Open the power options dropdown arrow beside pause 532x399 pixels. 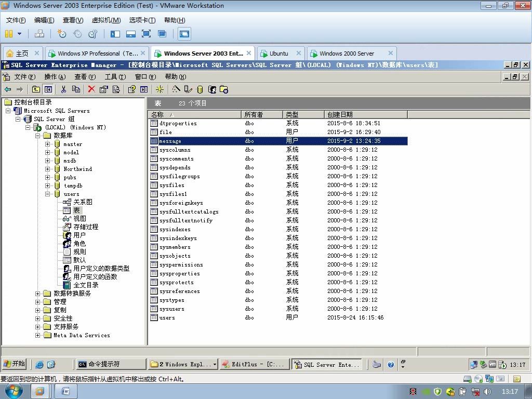pos(19,34)
